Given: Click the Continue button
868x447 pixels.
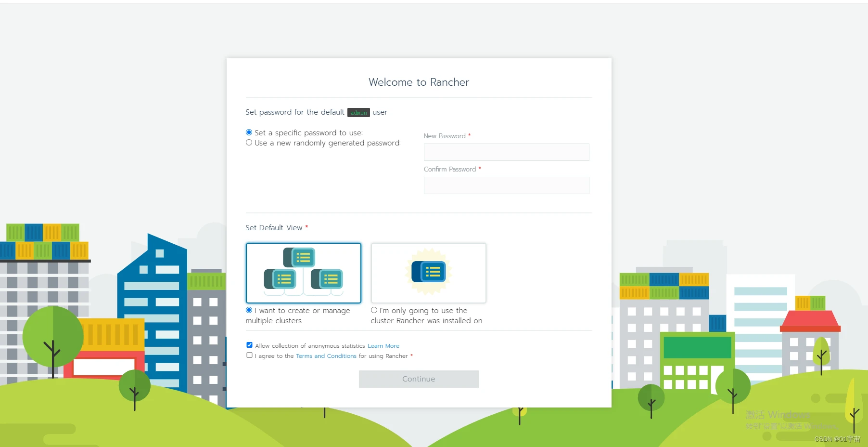Looking at the screenshot, I should (x=419, y=379).
